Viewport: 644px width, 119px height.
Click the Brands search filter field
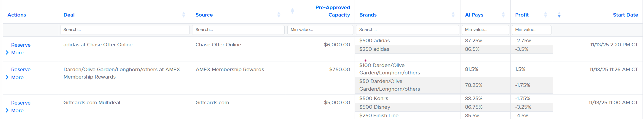[407, 30]
